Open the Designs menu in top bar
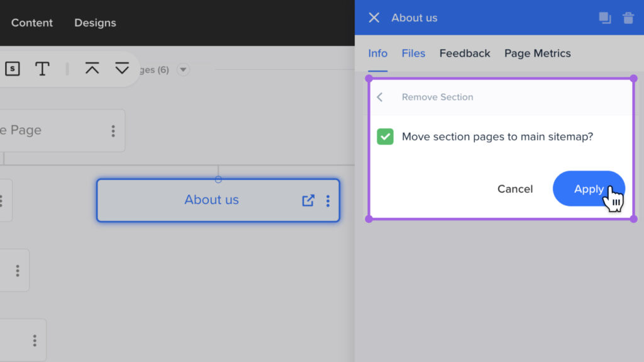The height and width of the screenshot is (362, 644). pyautogui.click(x=95, y=23)
